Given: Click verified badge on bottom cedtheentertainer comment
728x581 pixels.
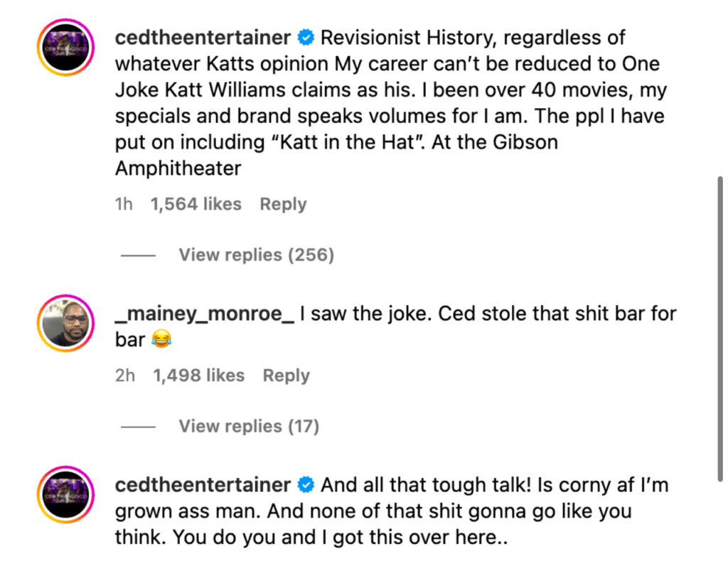Looking at the screenshot, I should pos(306,485).
